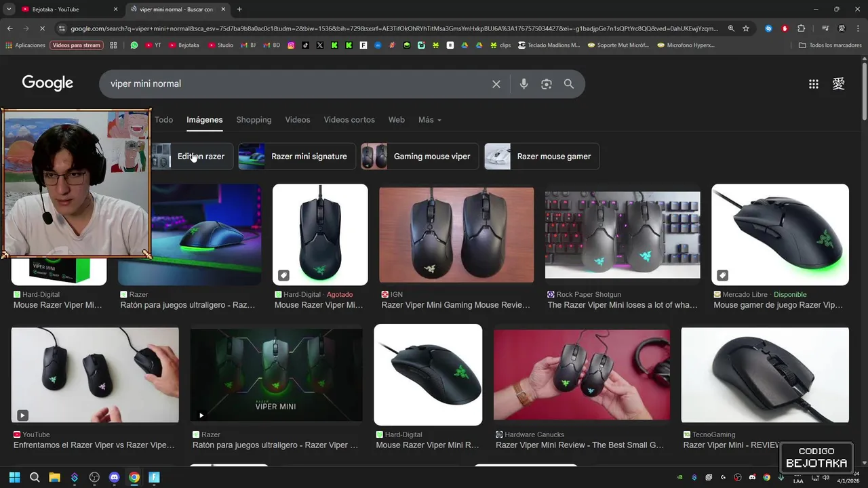Open the Hardware Canucks review image
This screenshot has width=868, height=488.
click(582, 375)
